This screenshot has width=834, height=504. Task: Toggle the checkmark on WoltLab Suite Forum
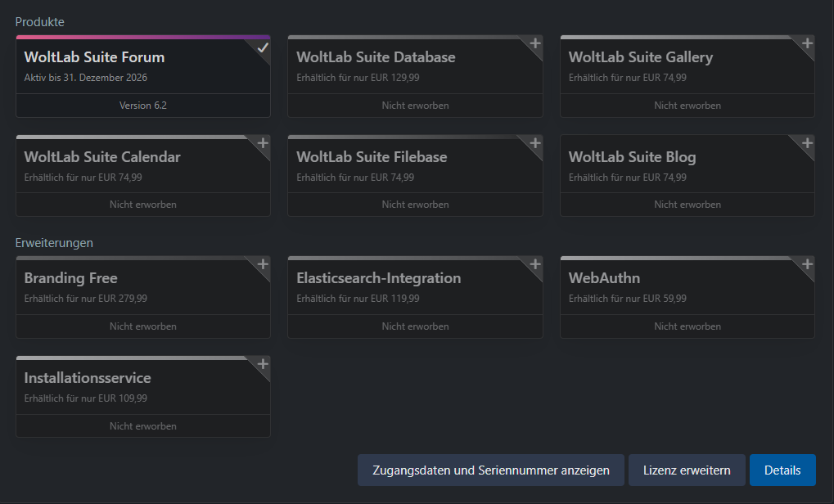point(263,47)
